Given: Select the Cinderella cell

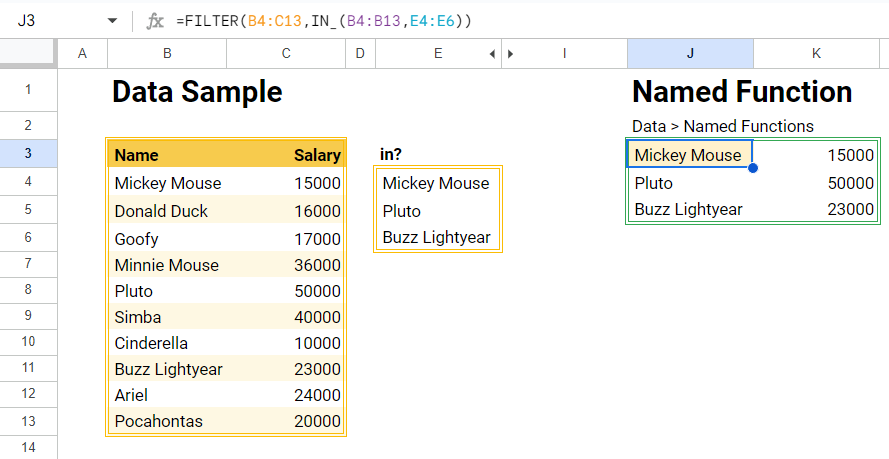Looking at the screenshot, I should point(167,343).
